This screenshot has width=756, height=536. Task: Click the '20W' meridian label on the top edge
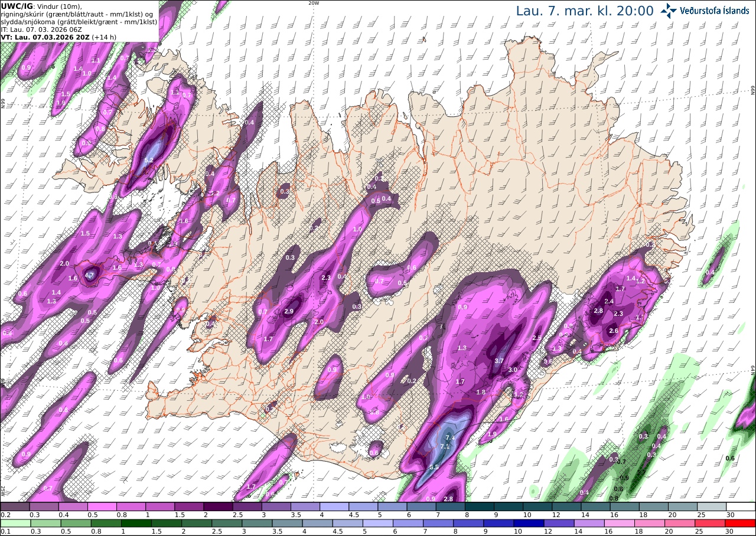314,3
